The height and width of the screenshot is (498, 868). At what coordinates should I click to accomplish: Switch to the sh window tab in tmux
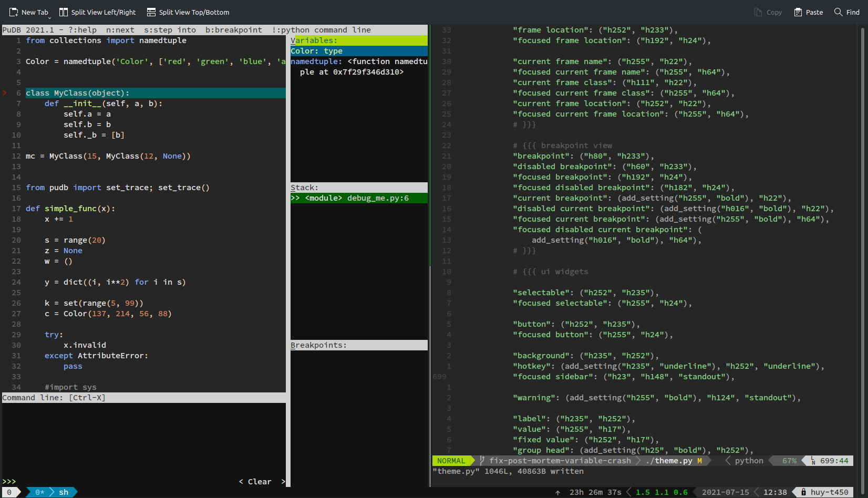pos(63,492)
